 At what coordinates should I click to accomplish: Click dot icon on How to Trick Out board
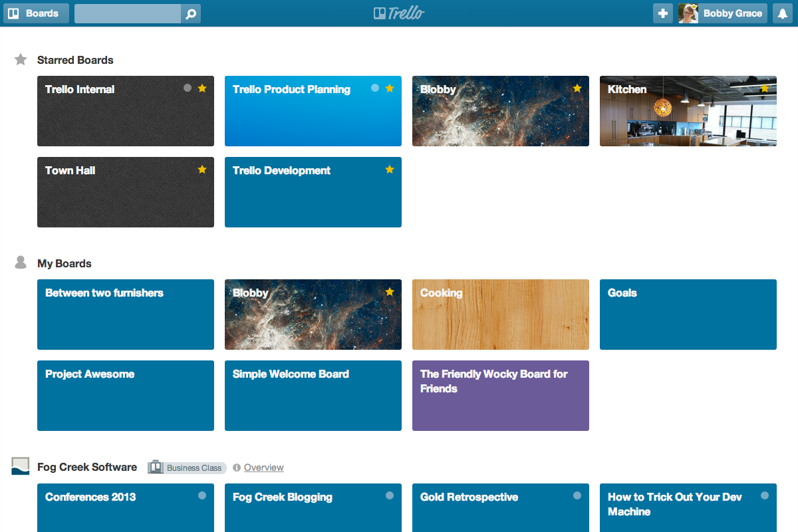point(765,495)
